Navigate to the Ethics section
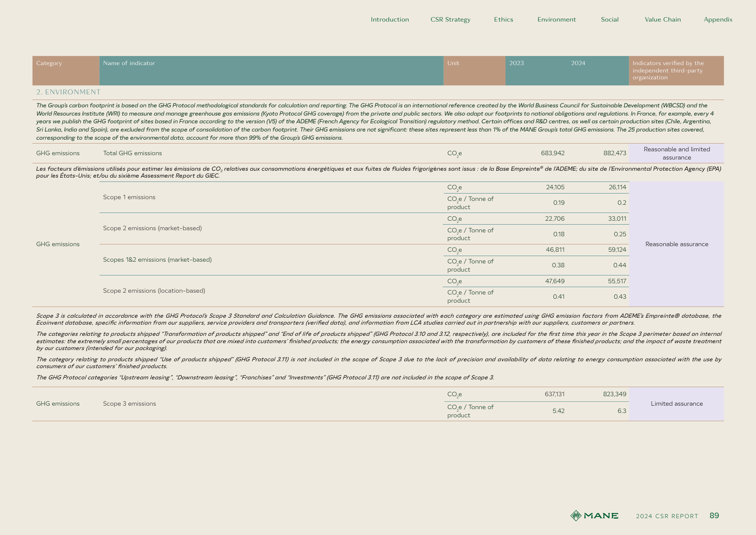 (503, 19)
